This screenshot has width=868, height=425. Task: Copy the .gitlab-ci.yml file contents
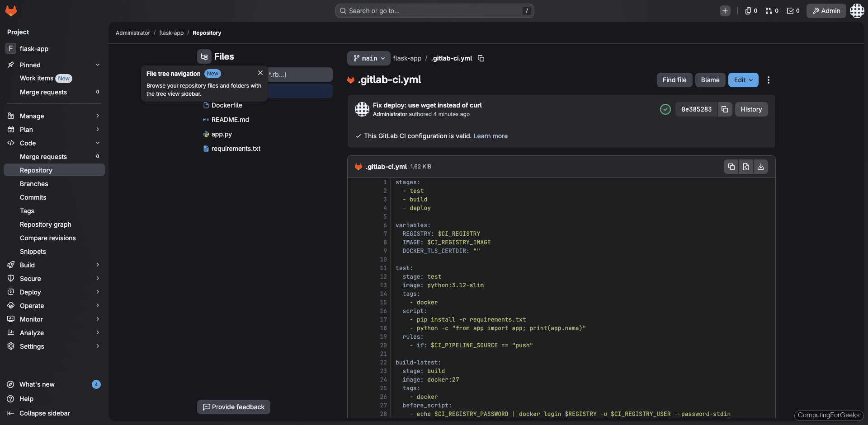click(731, 167)
